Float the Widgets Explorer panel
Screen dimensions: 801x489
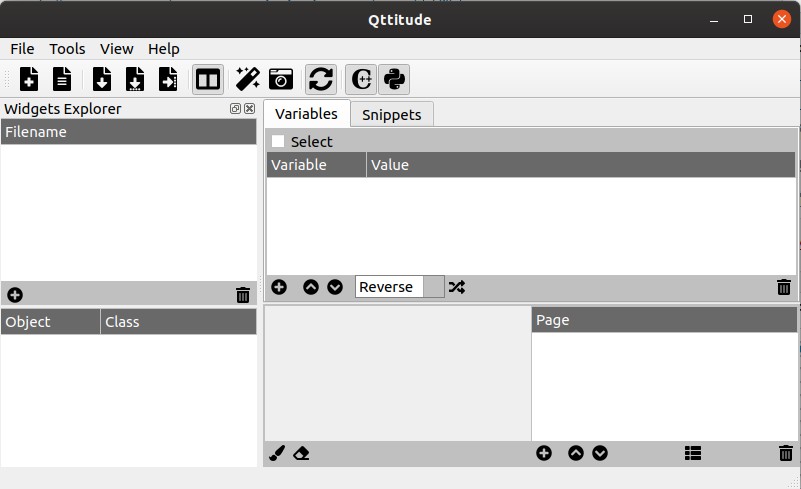click(235, 108)
